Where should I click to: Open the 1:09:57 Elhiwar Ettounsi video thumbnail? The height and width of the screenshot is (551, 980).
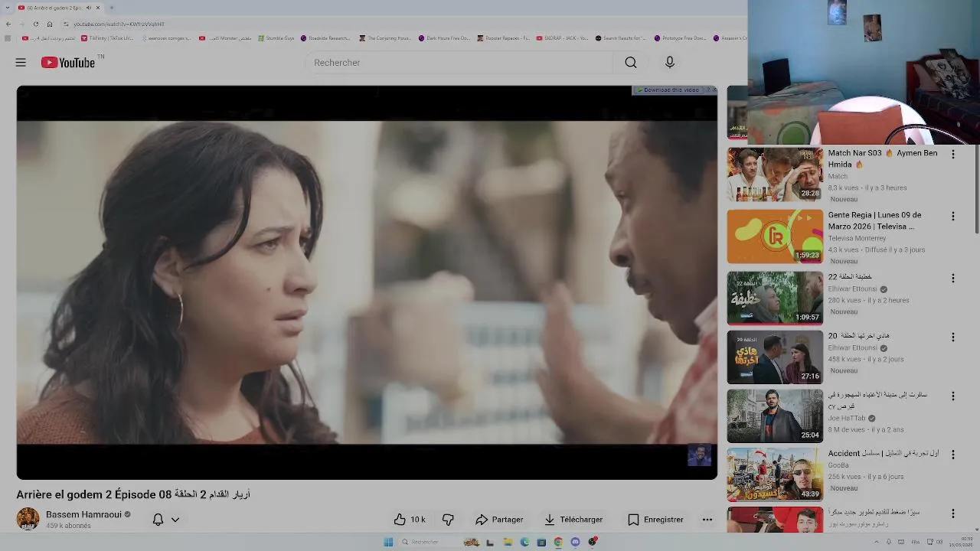click(775, 298)
